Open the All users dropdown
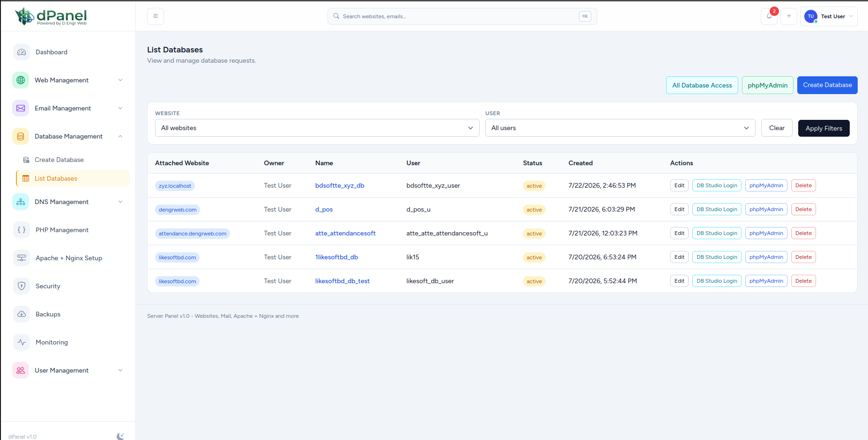Viewport: 868px width, 440px height. pos(620,128)
